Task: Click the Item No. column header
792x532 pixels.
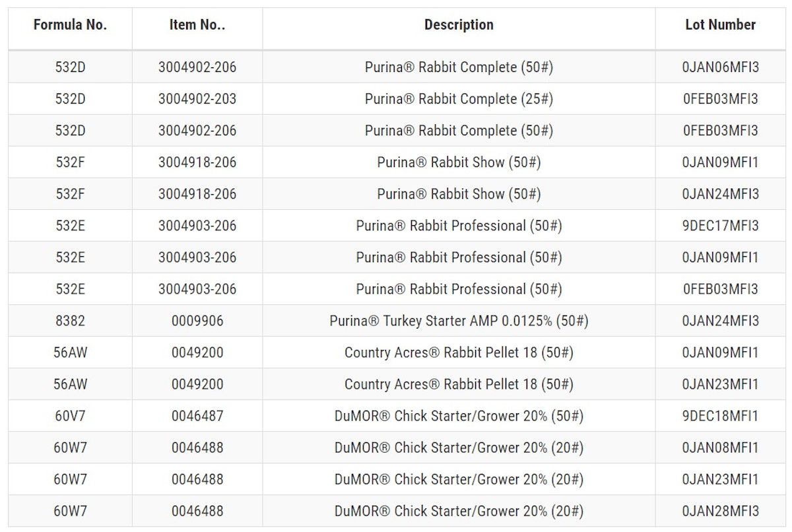Action: pos(197,26)
